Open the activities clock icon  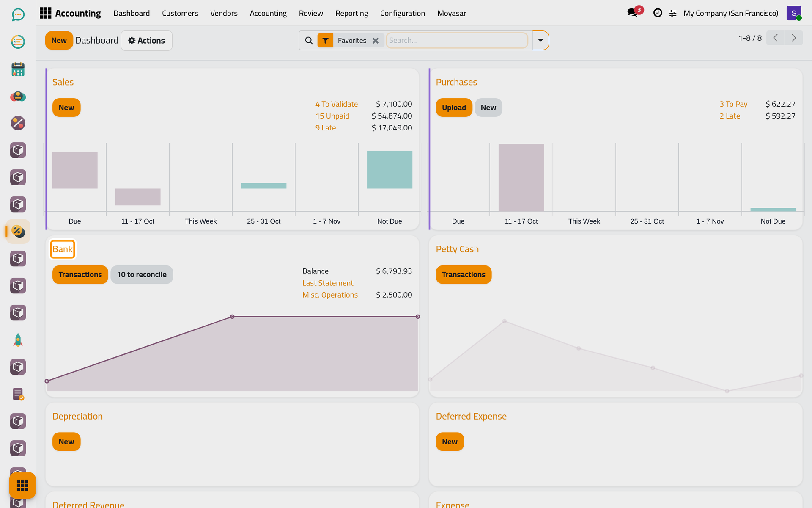pyautogui.click(x=658, y=13)
